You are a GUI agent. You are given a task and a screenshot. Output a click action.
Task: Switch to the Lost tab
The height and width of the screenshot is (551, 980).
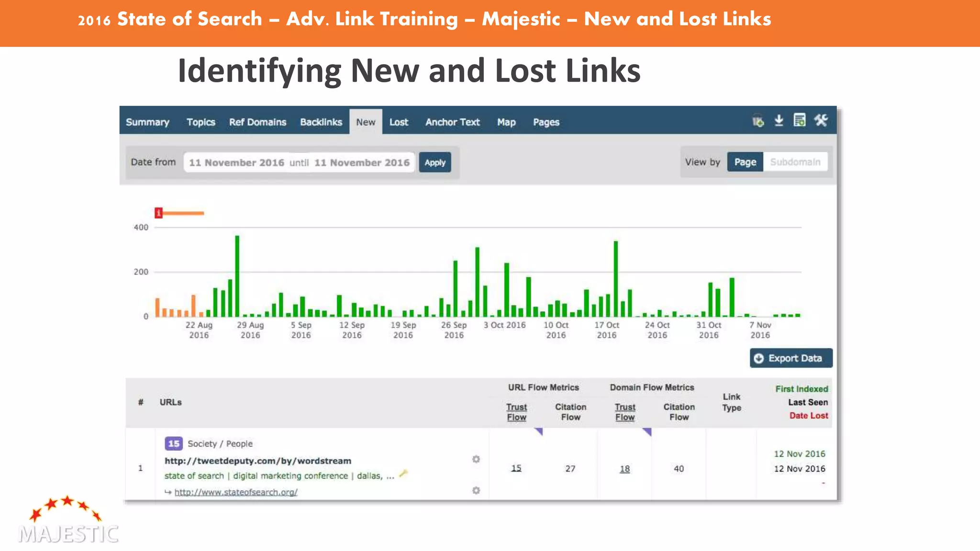click(399, 122)
